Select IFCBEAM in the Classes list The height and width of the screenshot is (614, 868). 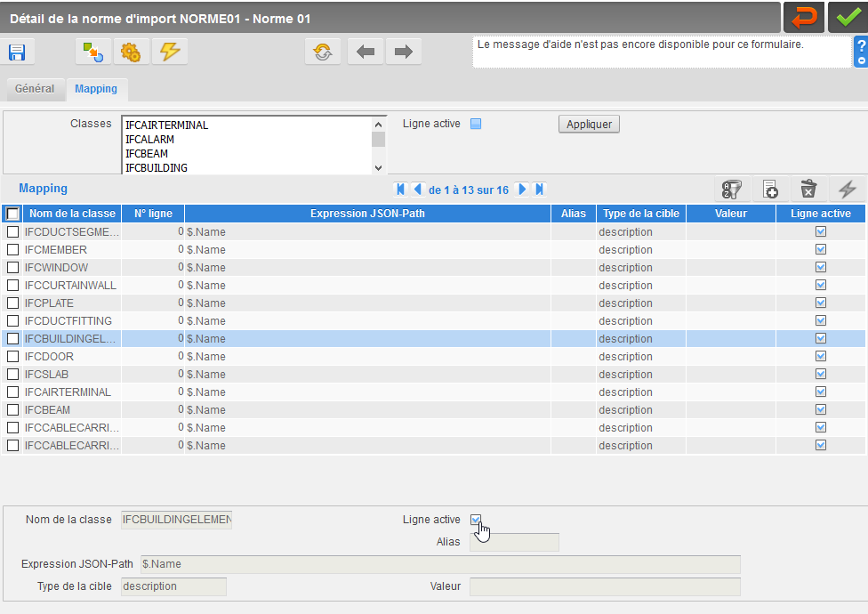[147, 153]
